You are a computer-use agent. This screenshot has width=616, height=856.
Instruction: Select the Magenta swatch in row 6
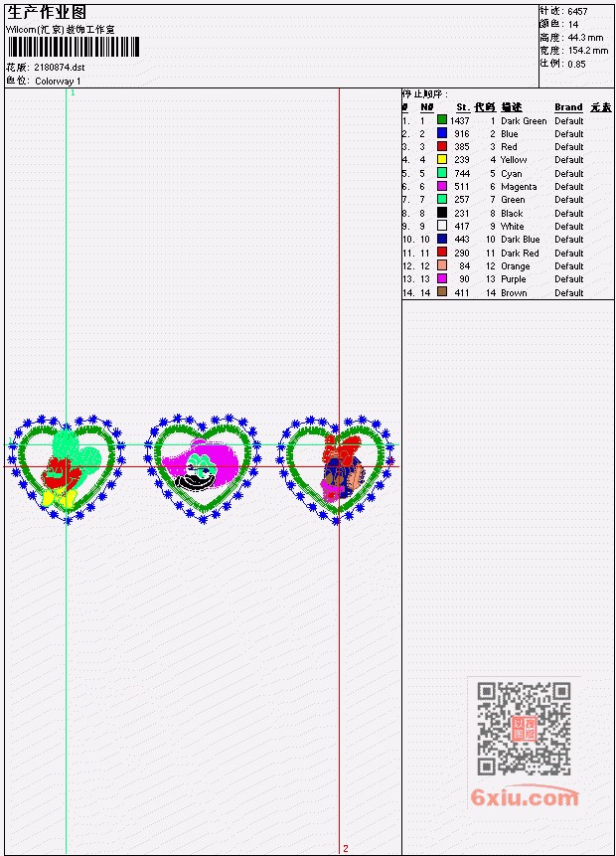(x=442, y=186)
